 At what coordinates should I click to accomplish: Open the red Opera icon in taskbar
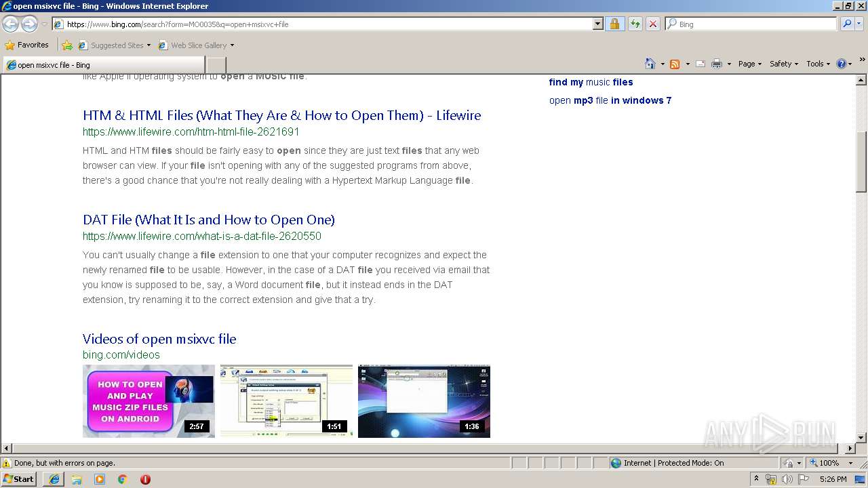[x=145, y=479]
